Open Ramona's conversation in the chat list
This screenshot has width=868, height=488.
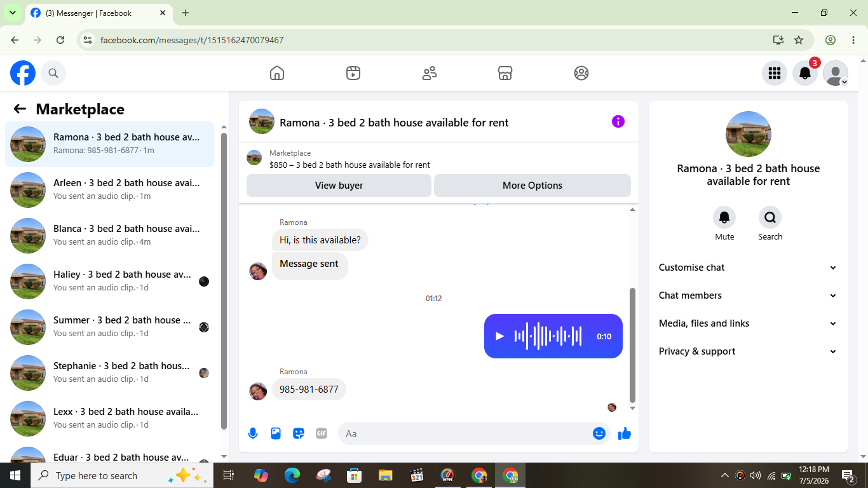pos(110,144)
